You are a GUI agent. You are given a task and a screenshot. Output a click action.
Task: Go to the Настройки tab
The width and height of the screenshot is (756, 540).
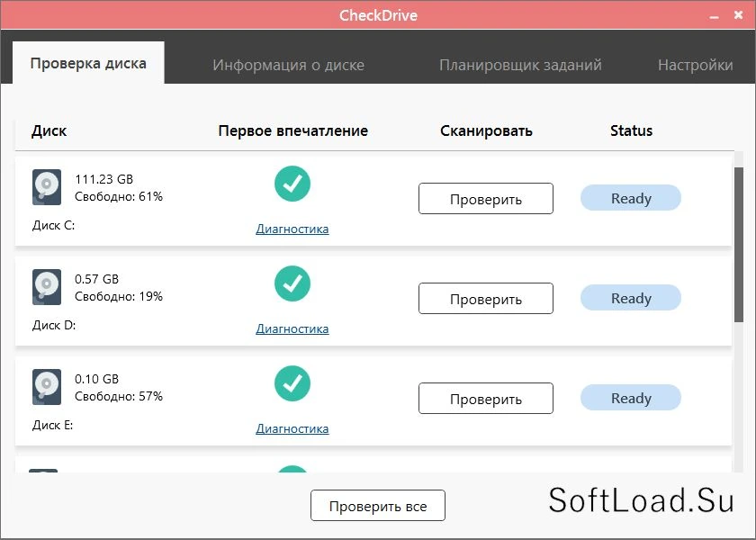point(695,65)
